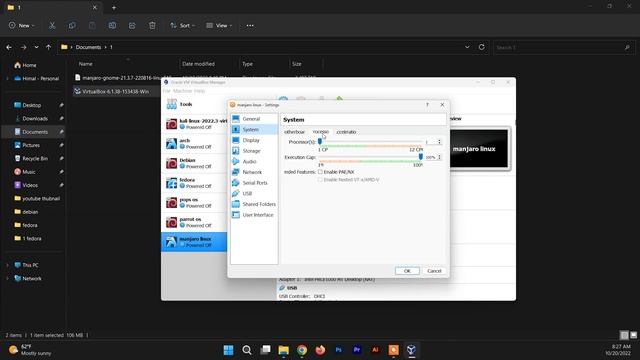Click the Execution Cap slider handle
This screenshot has width=640, height=360.
pyautogui.click(x=420, y=157)
